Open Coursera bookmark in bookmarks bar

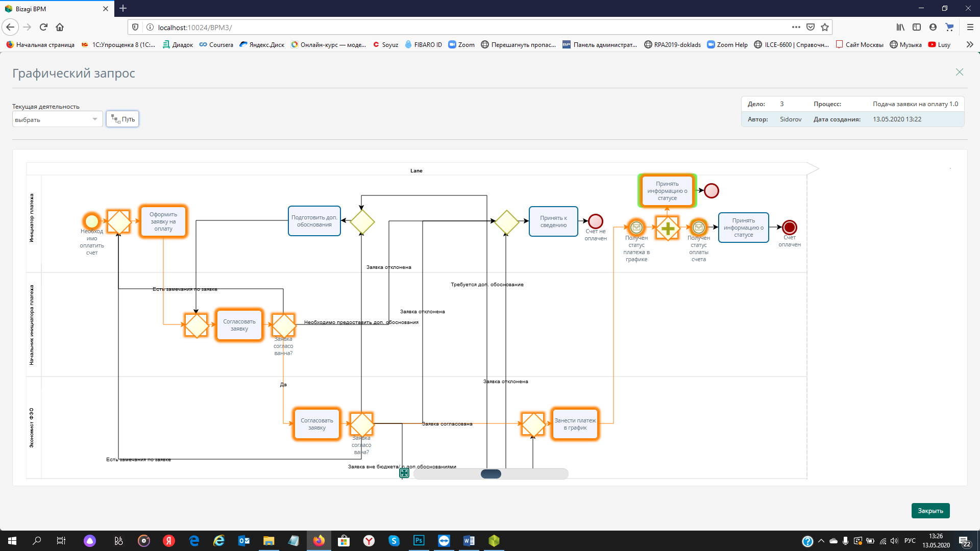216,44
